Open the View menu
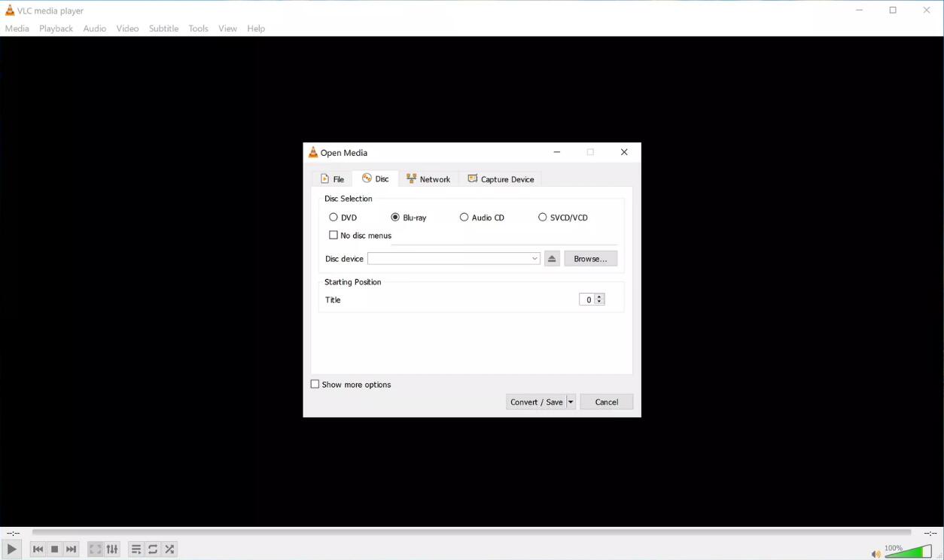This screenshot has width=944, height=560. pyautogui.click(x=228, y=29)
